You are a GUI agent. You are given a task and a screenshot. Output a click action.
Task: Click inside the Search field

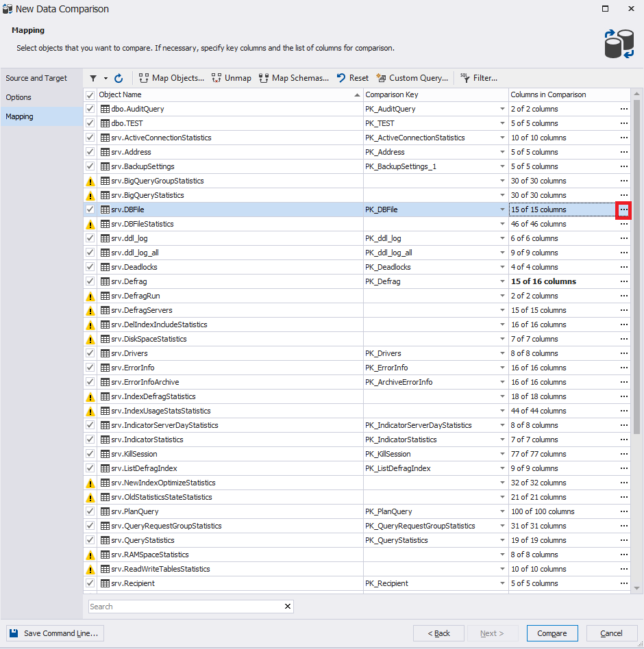click(x=171, y=606)
